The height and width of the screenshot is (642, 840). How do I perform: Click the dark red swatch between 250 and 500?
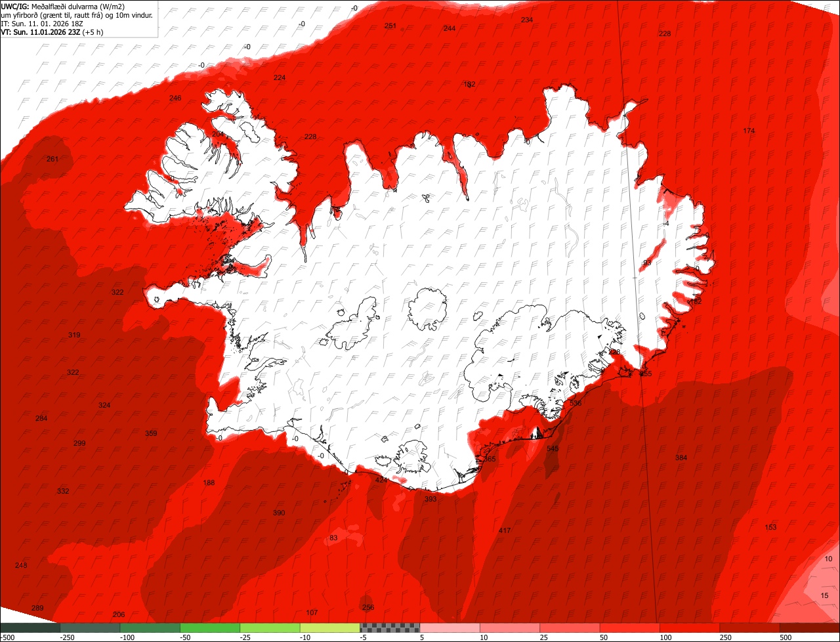point(749,628)
